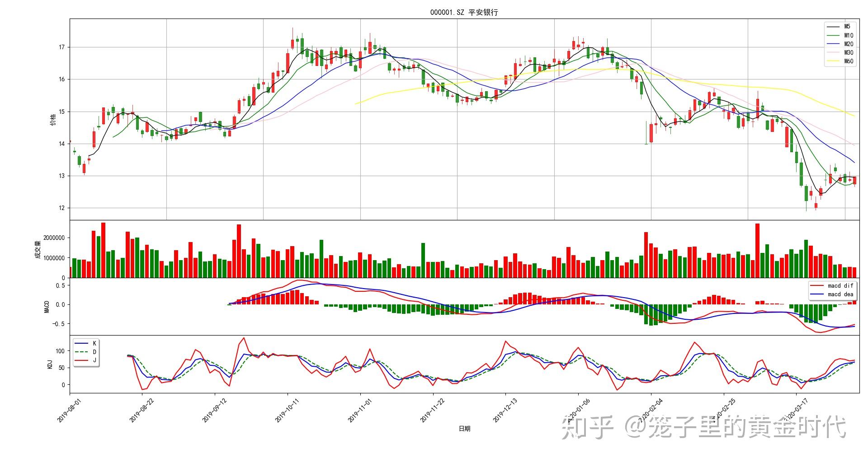Click the 价格 y-axis label

pos(53,120)
